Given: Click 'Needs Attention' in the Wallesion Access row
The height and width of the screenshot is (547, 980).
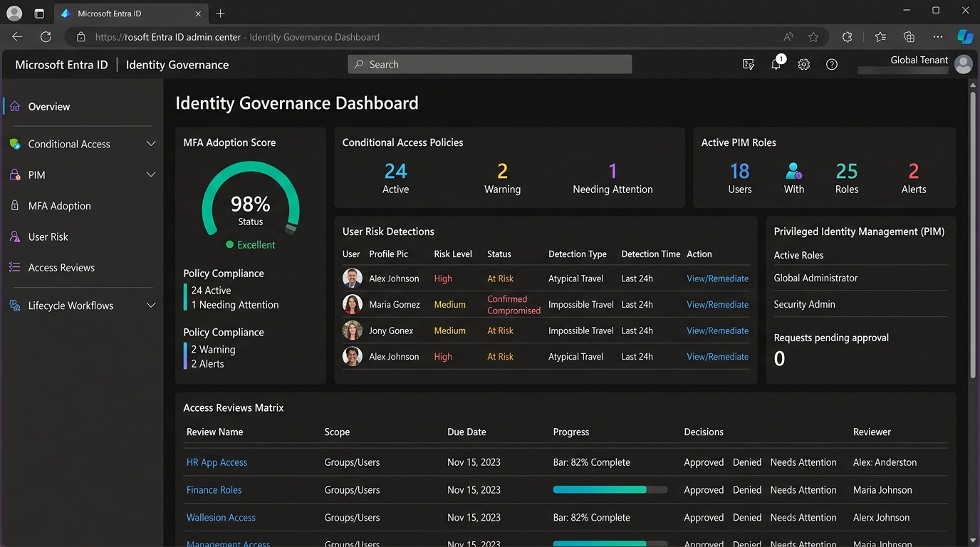Looking at the screenshot, I should click(803, 518).
